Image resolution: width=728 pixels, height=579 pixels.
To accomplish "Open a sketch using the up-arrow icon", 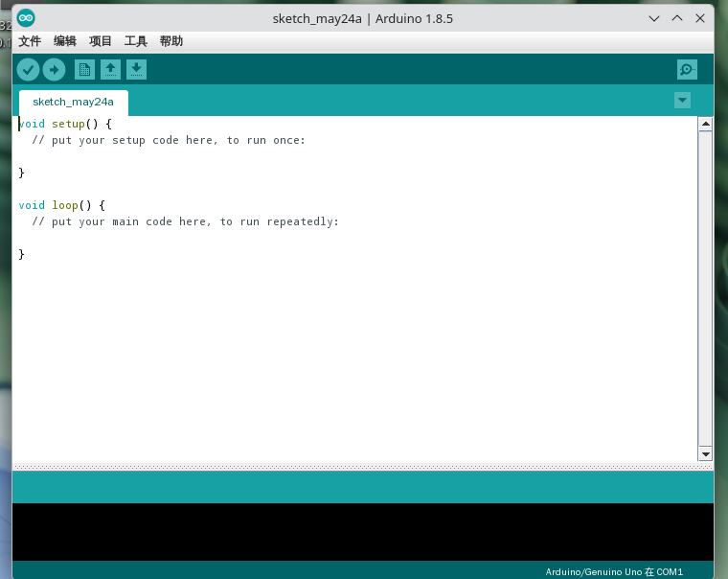I will [110, 70].
